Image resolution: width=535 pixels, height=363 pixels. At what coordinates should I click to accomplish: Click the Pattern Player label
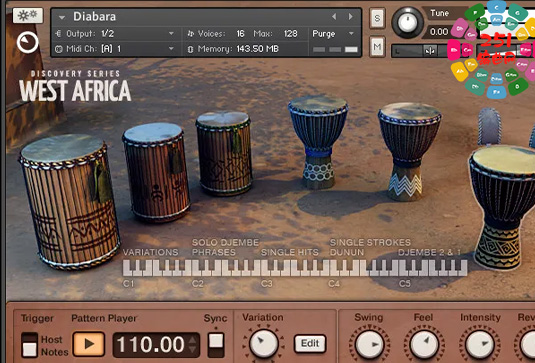[104, 318]
